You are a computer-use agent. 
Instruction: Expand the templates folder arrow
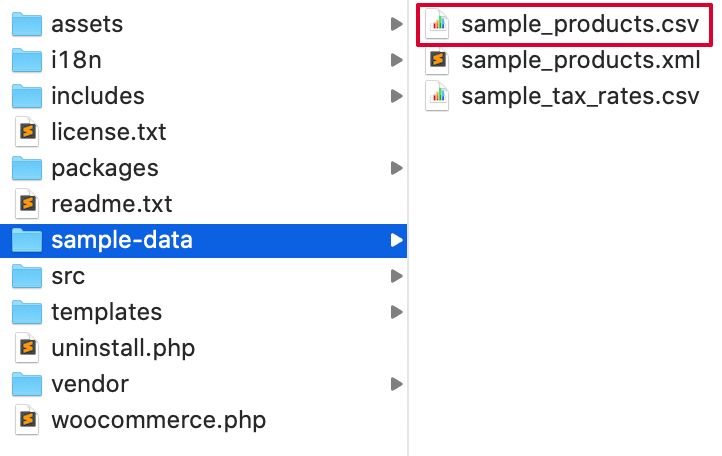tap(397, 312)
